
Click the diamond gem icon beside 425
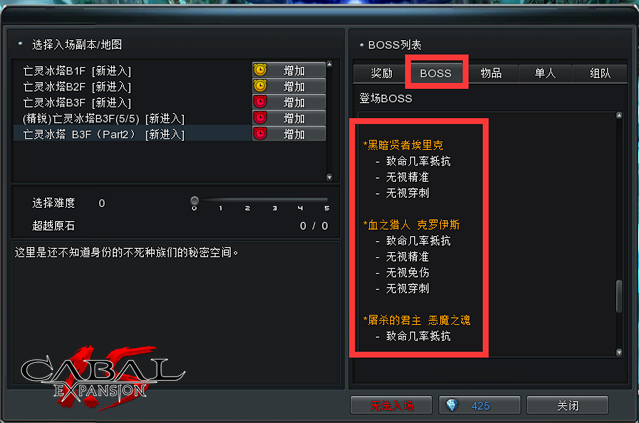point(452,405)
